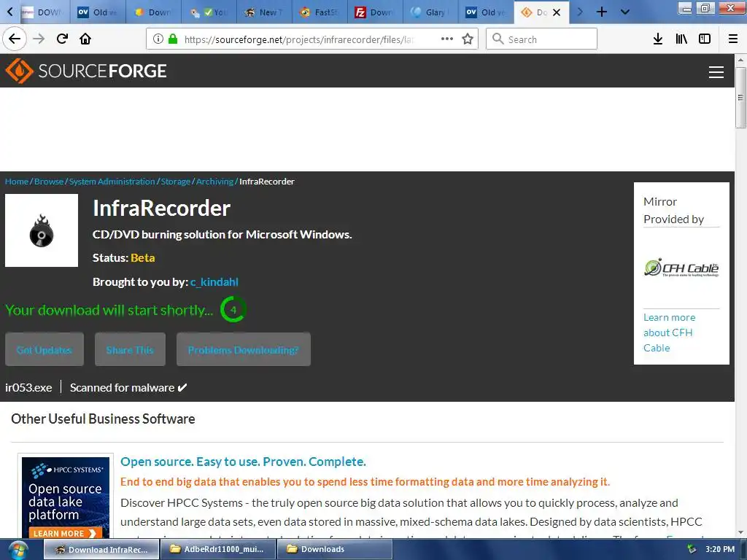747x560 pixels.
Task: Open the Archiving breadcrumb link
Action: 215,182
